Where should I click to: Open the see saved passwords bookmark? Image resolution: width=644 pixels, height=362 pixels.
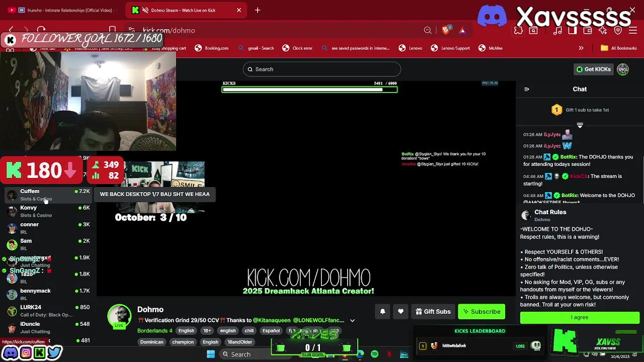click(355, 48)
